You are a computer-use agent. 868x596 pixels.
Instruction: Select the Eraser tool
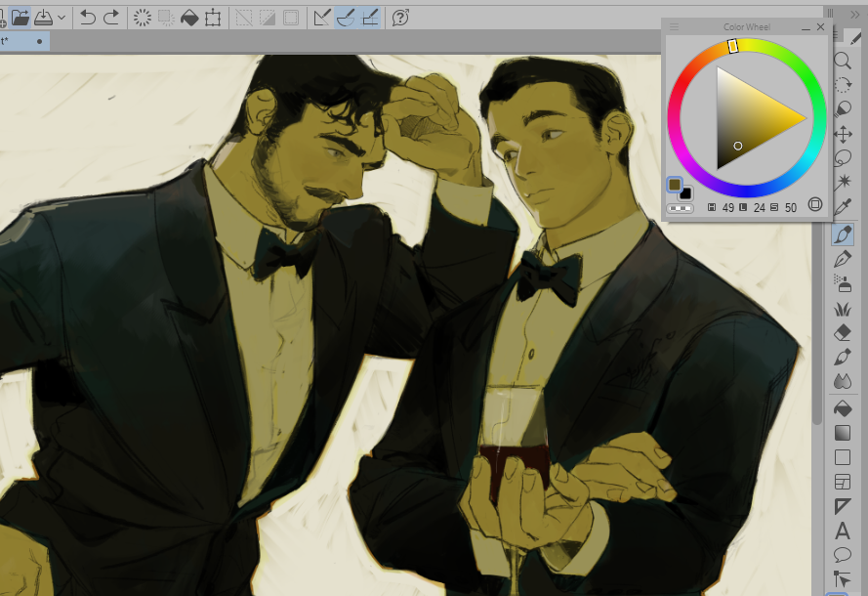coord(843,332)
